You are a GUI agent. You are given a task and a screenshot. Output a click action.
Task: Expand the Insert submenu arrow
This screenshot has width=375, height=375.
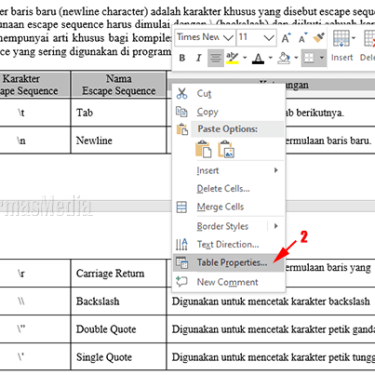coord(276,170)
